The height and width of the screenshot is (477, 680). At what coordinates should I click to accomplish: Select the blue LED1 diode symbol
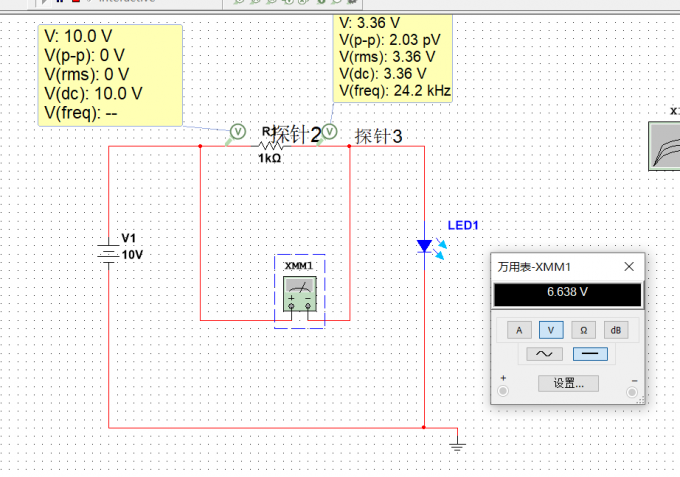[x=425, y=246]
